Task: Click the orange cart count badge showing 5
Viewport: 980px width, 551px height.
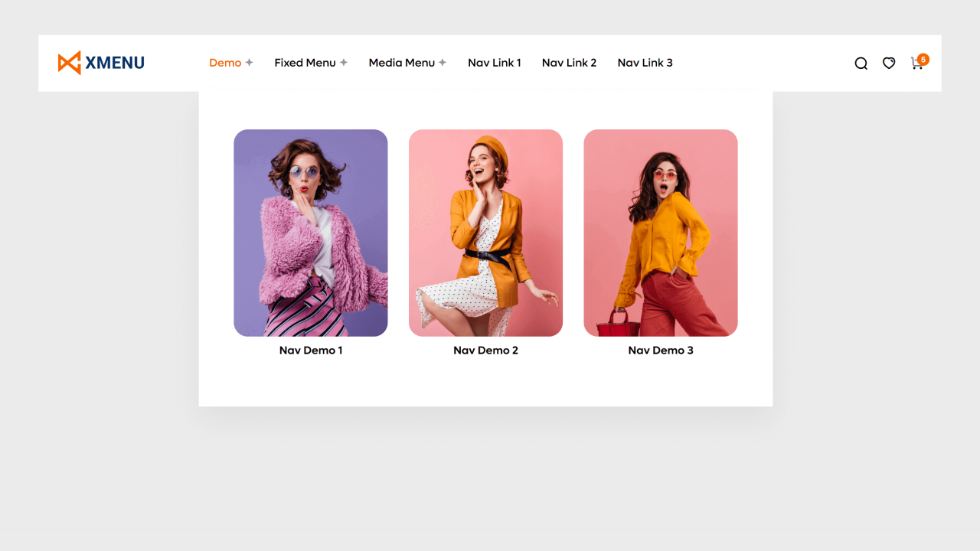Action: pyautogui.click(x=923, y=59)
